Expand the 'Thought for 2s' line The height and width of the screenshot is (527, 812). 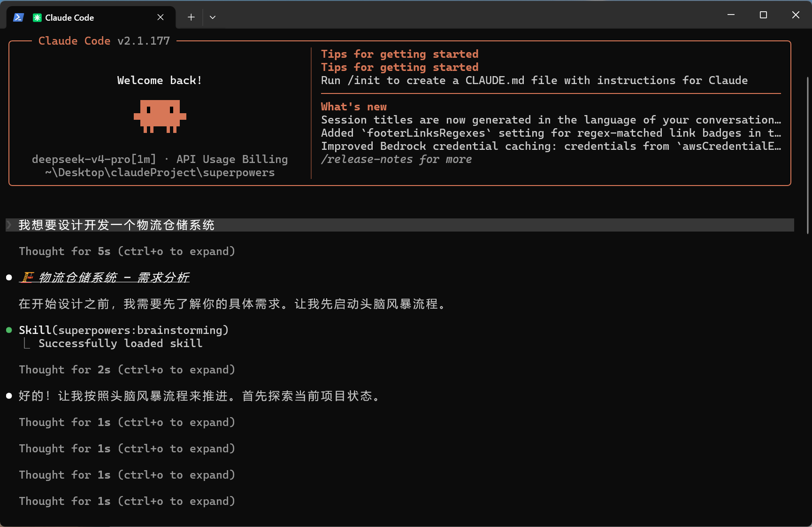point(127,370)
